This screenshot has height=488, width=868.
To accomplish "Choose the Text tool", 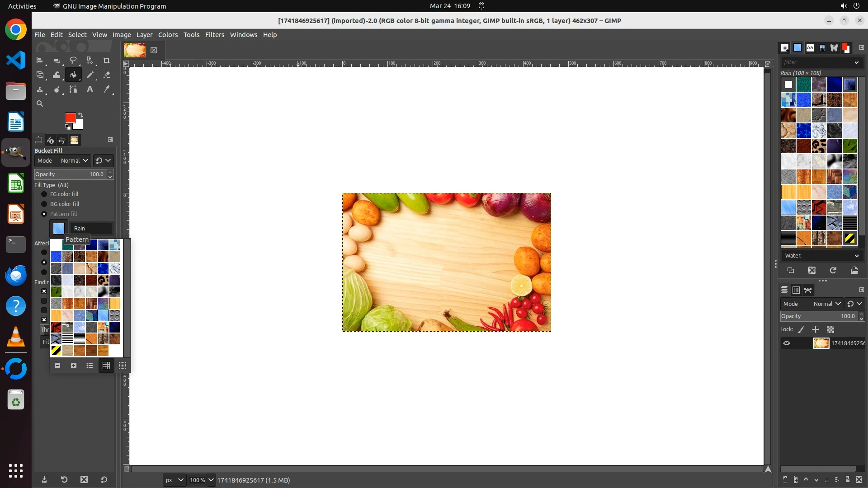I will tap(90, 89).
